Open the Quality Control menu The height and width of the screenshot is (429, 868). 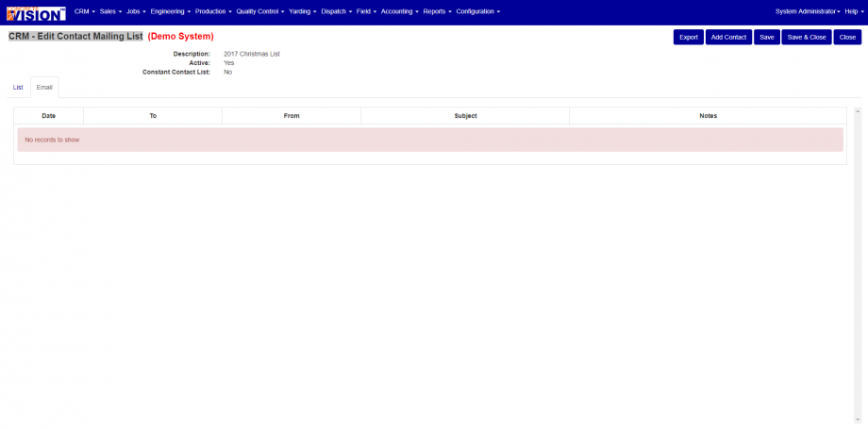click(259, 11)
